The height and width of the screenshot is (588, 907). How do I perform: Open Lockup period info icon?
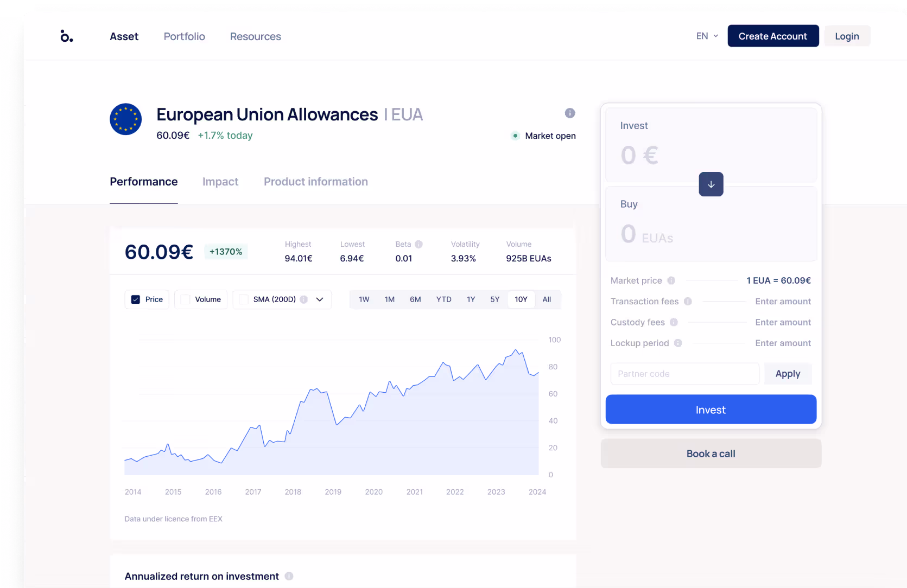(x=678, y=343)
